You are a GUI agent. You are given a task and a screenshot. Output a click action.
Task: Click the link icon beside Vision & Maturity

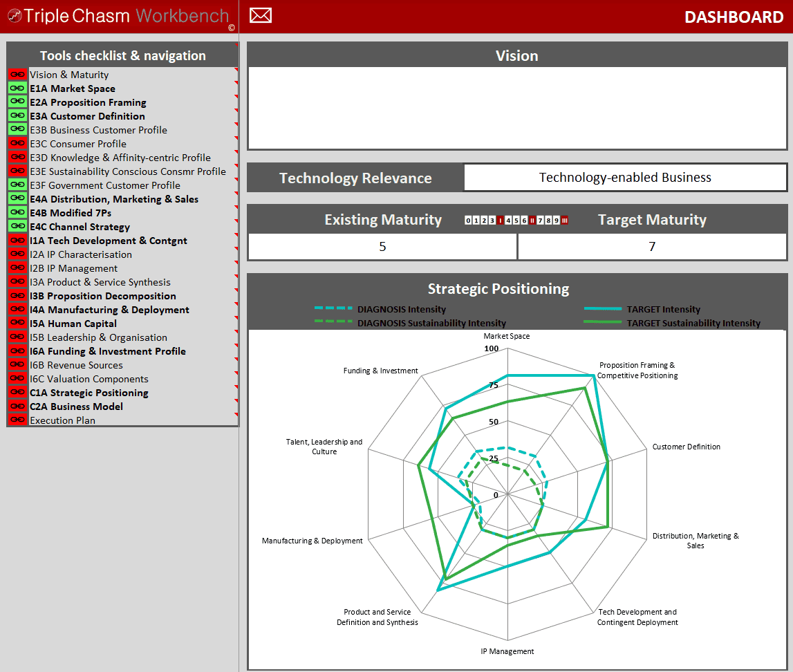17,75
